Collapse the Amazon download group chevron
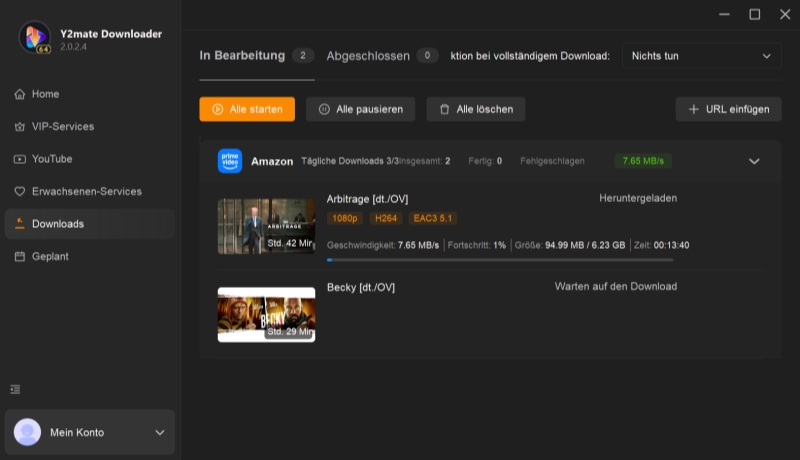The height and width of the screenshot is (460, 800). (754, 161)
